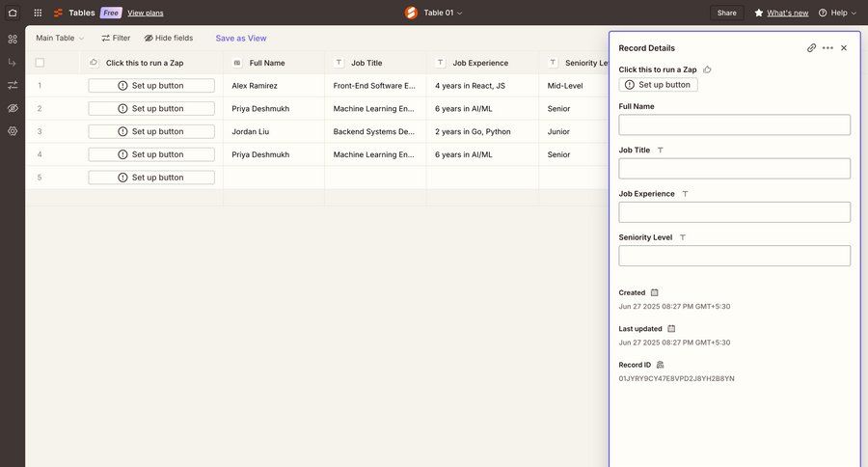This screenshot has width=868, height=467.
Task: Toggle sidebar hidden eye icon
Action: click(x=13, y=108)
